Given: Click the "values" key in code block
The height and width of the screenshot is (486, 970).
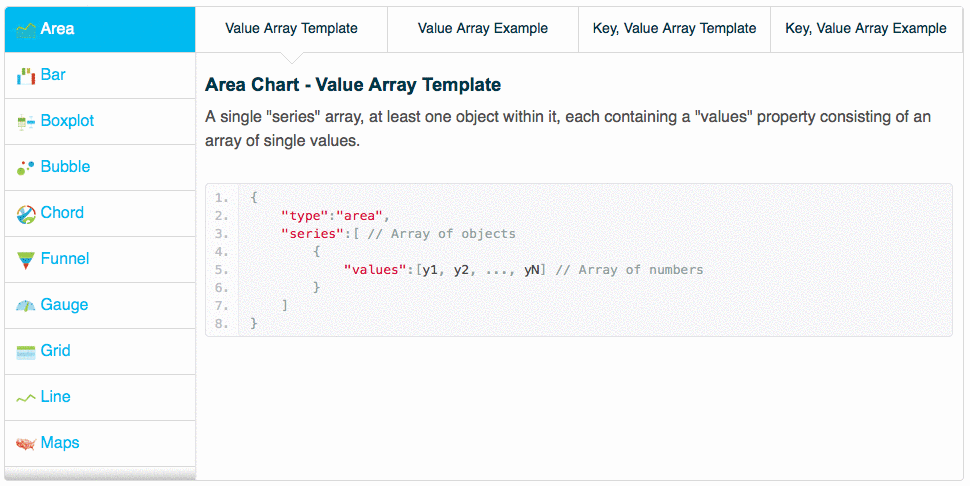Looking at the screenshot, I should coord(376,270).
